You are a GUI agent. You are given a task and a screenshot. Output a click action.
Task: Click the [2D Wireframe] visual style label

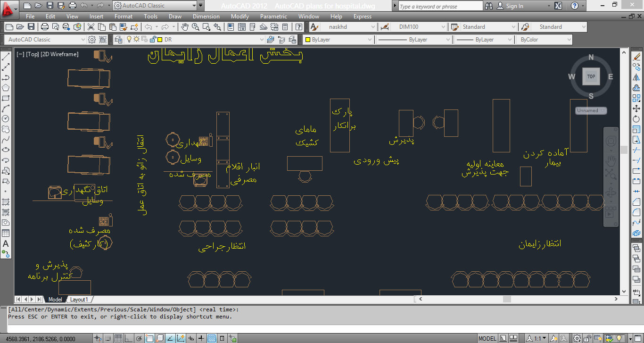(x=59, y=54)
